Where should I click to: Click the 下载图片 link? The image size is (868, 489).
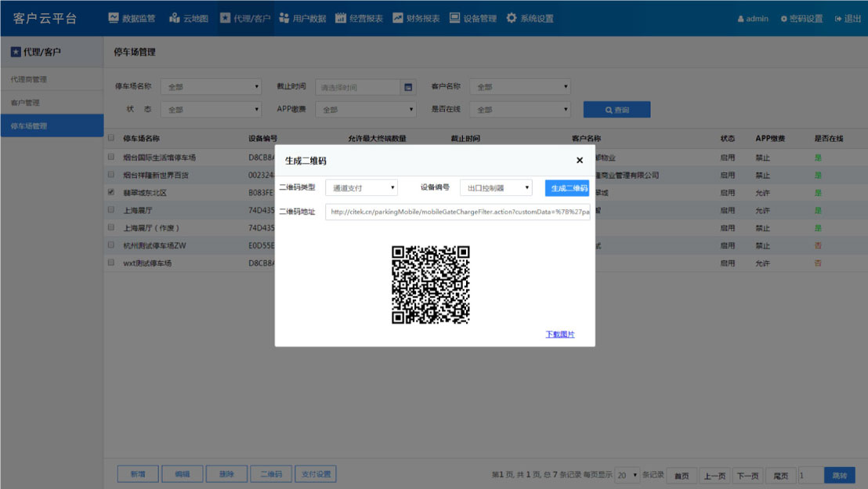[559, 334]
